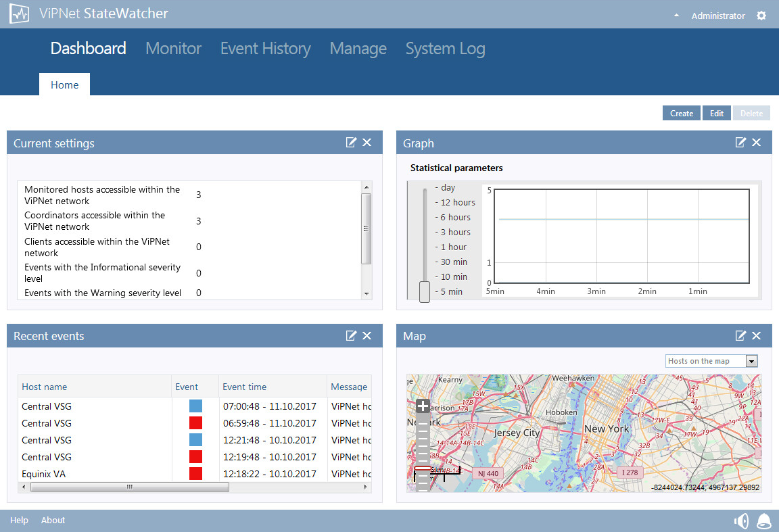Click the Recent events scroll right arrow
The height and width of the screenshot is (532, 779).
click(x=366, y=487)
